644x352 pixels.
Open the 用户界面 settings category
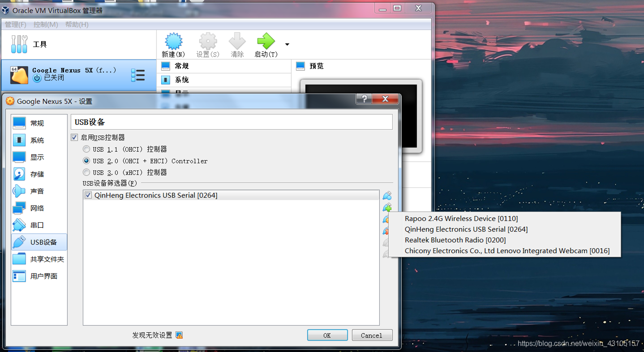[x=39, y=276]
